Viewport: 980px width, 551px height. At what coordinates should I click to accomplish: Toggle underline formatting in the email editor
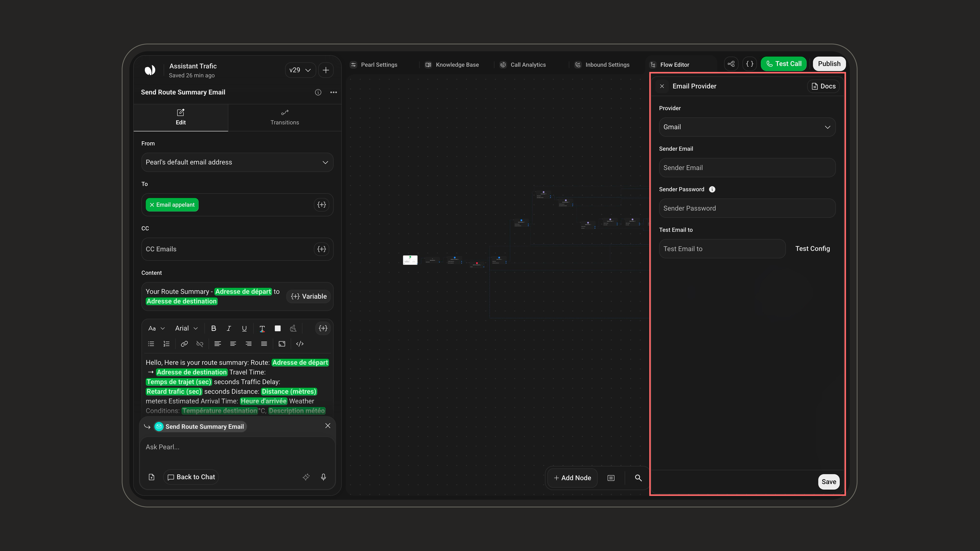click(244, 328)
